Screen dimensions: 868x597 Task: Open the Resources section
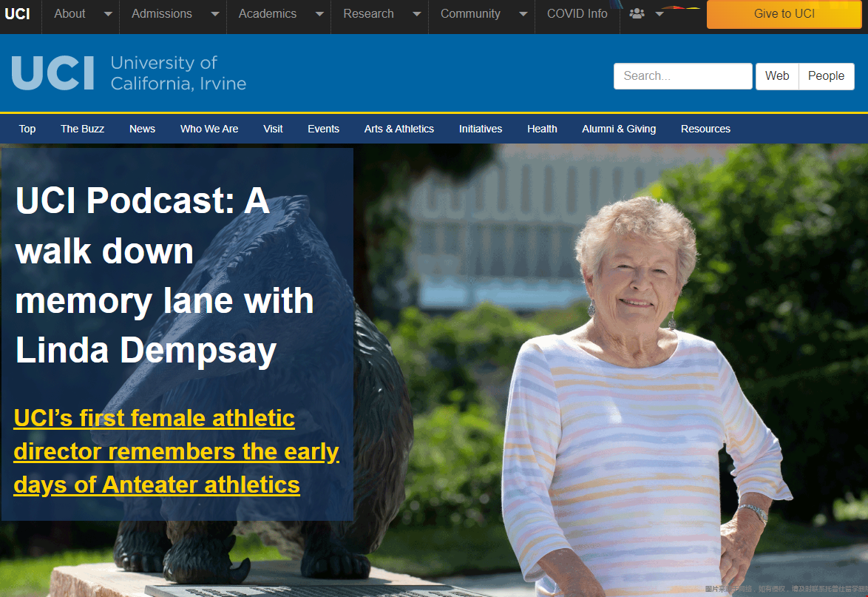click(706, 129)
